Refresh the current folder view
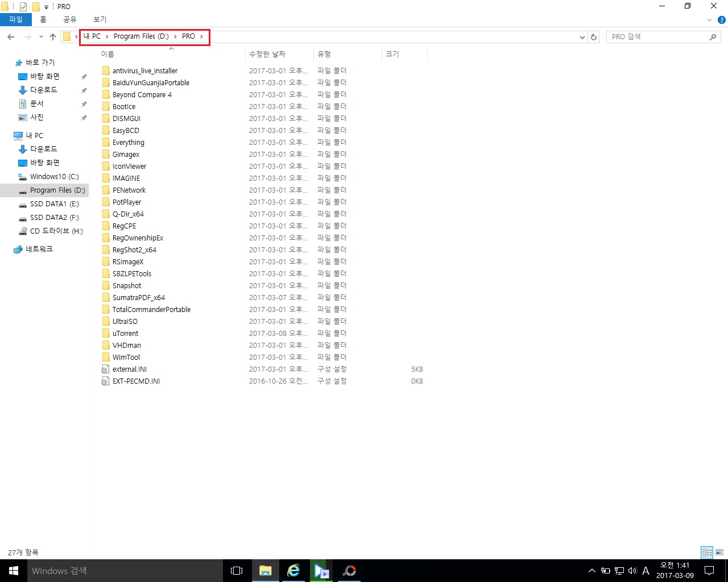The width and height of the screenshot is (728, 582). click(594, 37)
